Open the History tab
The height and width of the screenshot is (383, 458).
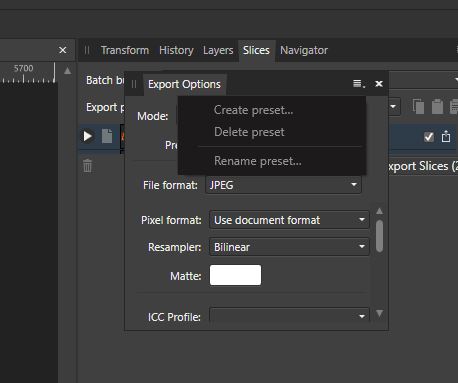(x=176, y=50)
